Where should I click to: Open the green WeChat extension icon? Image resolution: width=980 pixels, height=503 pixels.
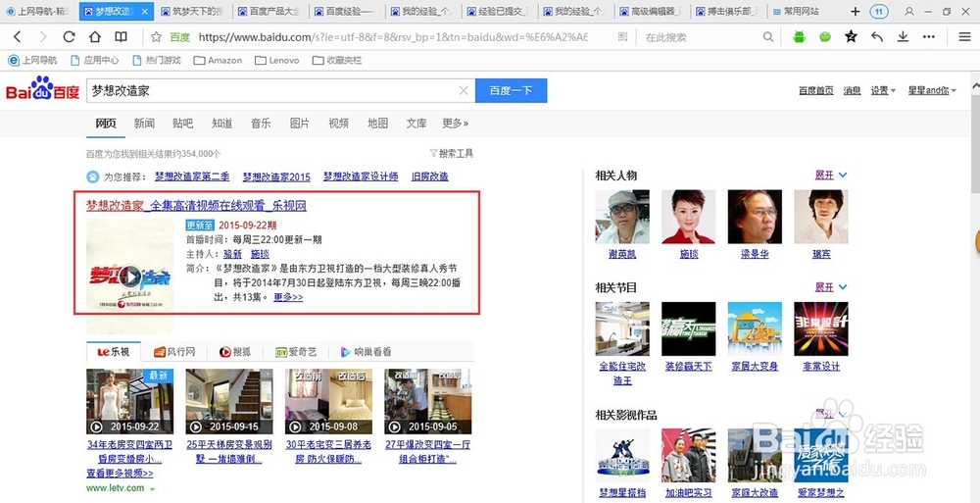click(825, 37)
